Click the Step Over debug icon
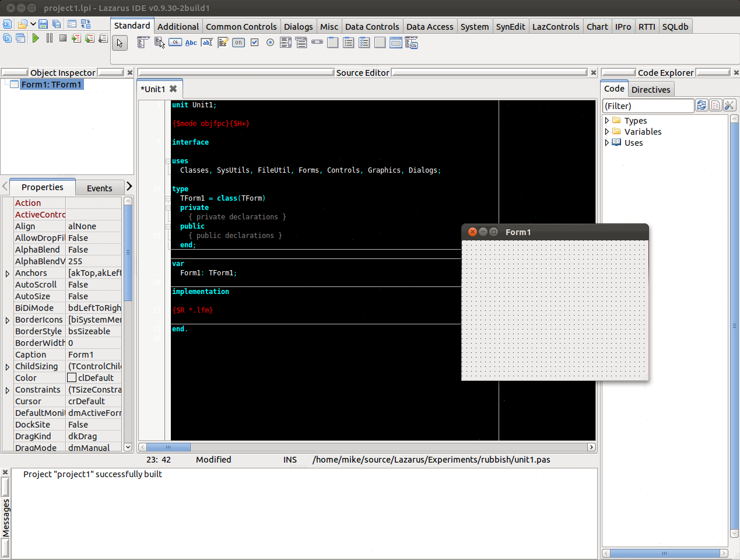 click(x=89, y=38)
